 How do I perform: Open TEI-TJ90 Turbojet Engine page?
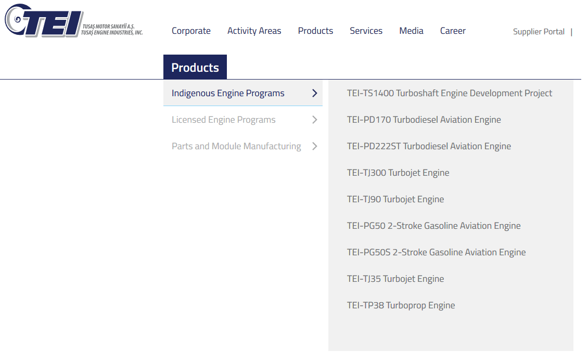pyautogui.click(x=395, y=199)
